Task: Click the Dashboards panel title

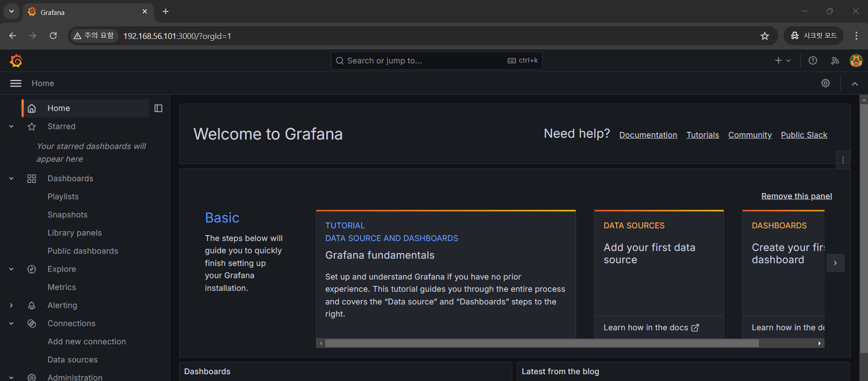Action: pos(207,371)
